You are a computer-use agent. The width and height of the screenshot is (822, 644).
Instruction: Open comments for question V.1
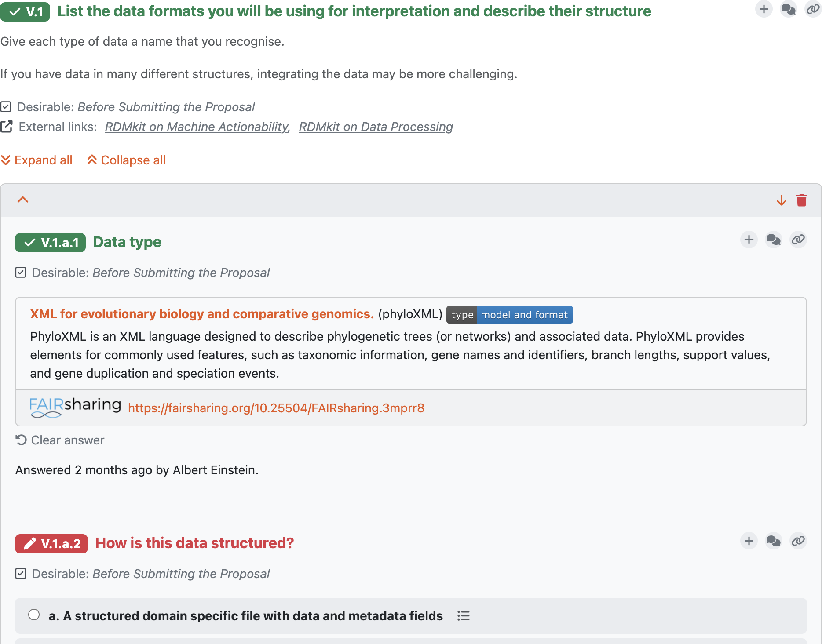[788, 9]
